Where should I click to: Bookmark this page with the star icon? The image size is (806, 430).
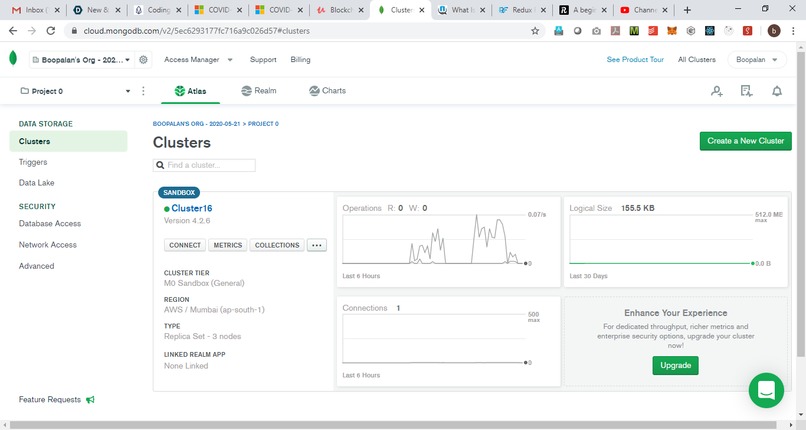(x=535, y=31)
